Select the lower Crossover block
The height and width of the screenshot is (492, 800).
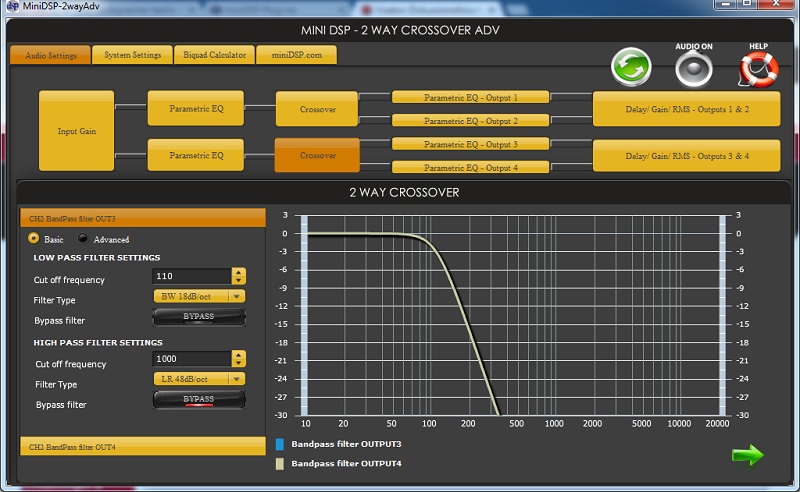pos(317,156)
